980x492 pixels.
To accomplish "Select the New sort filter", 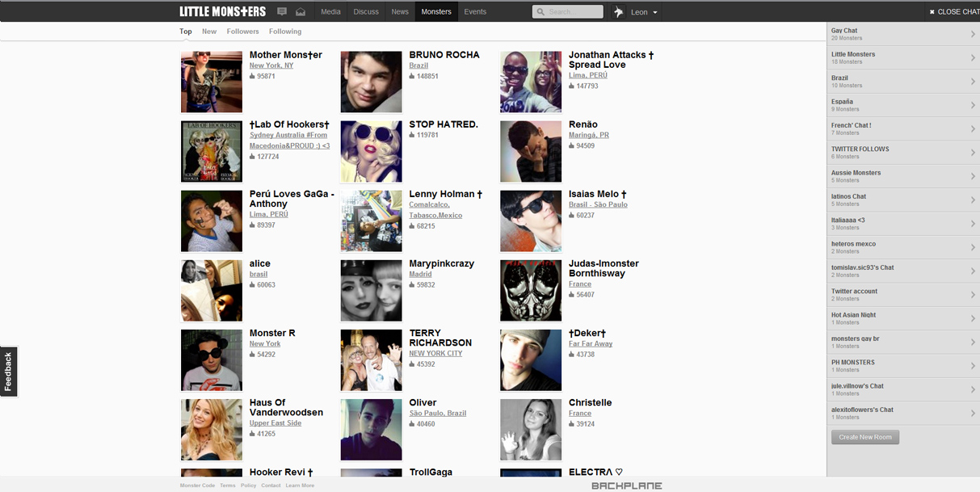I will pyautogui.click(x=209, y=32).
